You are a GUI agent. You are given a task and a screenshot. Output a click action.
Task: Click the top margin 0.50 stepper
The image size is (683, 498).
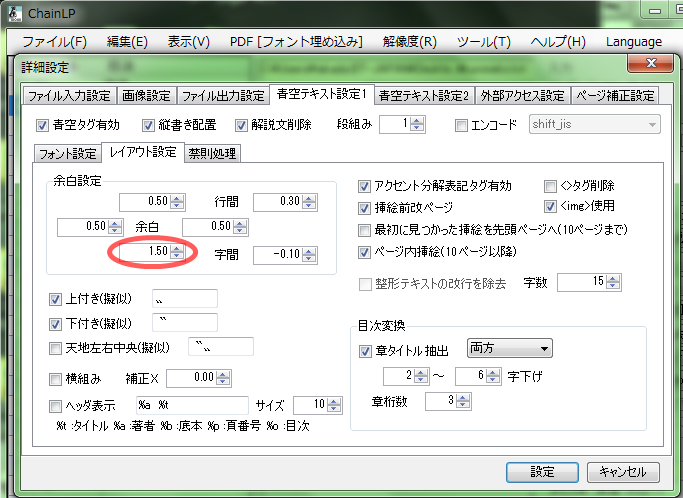pos(177,202)
